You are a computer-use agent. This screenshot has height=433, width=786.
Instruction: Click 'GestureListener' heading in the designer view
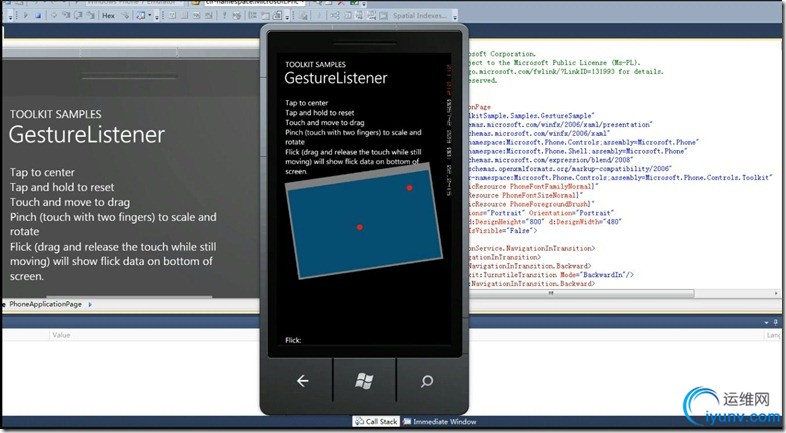pos(87,135)
